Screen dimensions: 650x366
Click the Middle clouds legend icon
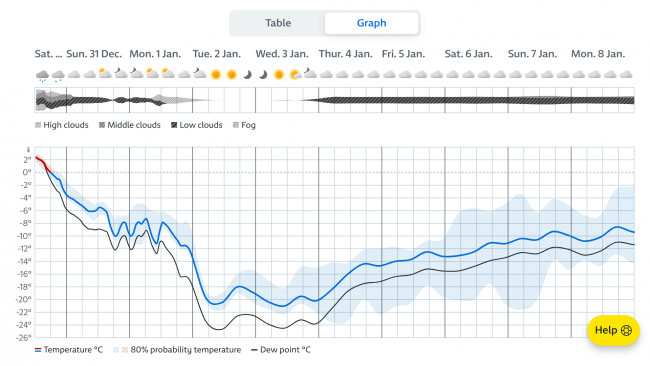click(x=102, y=125)
